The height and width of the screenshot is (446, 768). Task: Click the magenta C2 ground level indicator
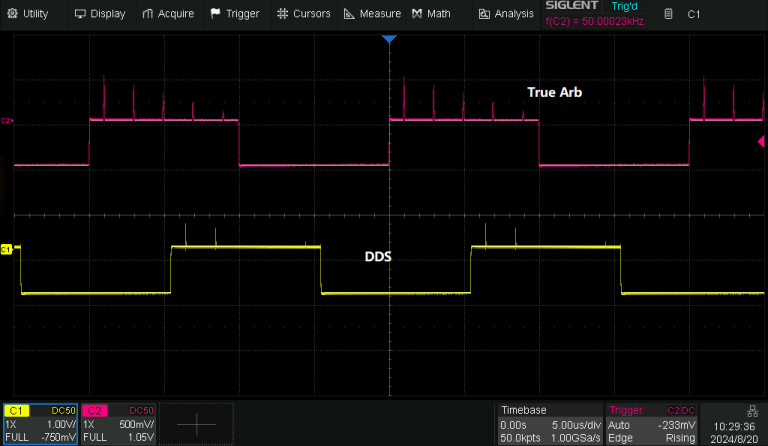click(6, 121)
